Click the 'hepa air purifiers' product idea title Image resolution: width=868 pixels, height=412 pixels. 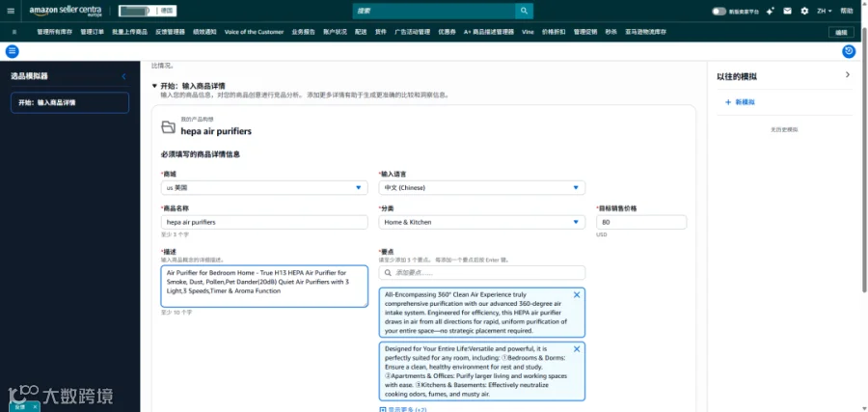pos(216,131)
